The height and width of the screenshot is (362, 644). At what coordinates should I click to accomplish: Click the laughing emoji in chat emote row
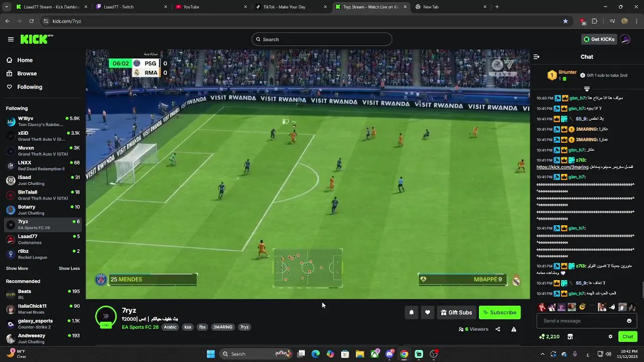tap(582, 307)
